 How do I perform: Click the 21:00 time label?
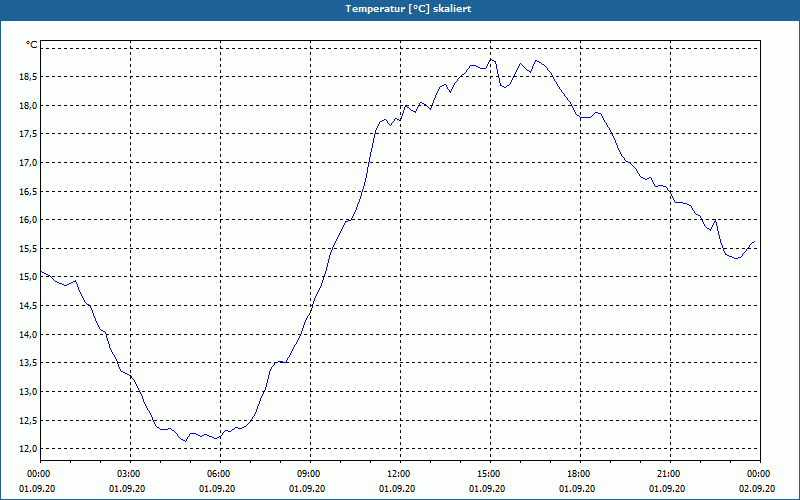670,474
